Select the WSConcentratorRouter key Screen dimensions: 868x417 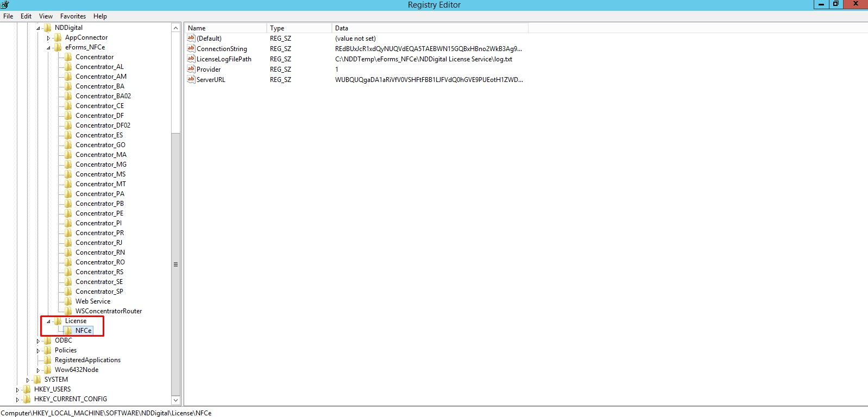(x=109, y=311)
